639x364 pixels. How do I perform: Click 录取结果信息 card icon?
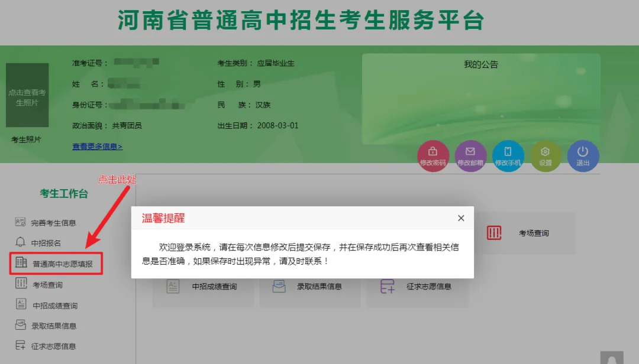click(x=279, y=286)
